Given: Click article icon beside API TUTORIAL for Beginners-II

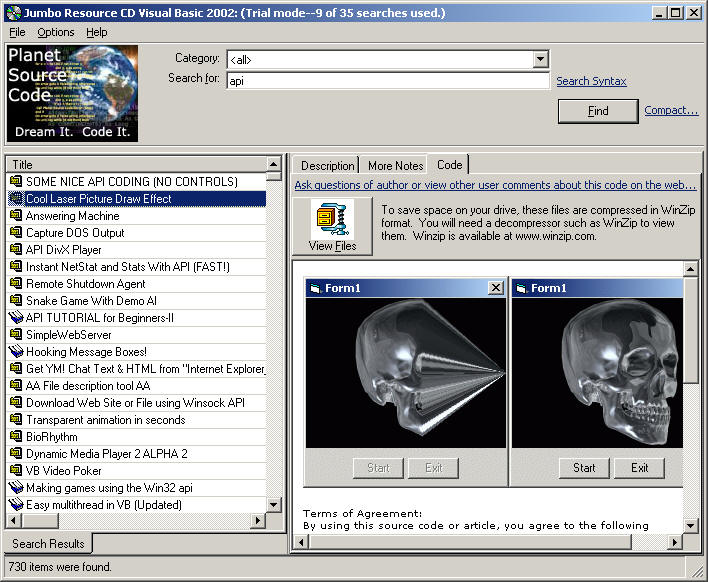Looking at the screenshot, I should [15, 317].
